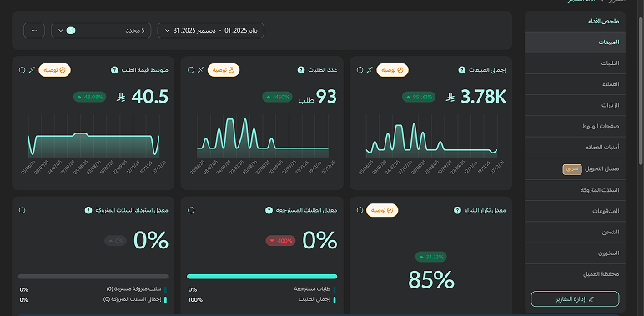Click the 3.78K total sales value

point(483,98)
